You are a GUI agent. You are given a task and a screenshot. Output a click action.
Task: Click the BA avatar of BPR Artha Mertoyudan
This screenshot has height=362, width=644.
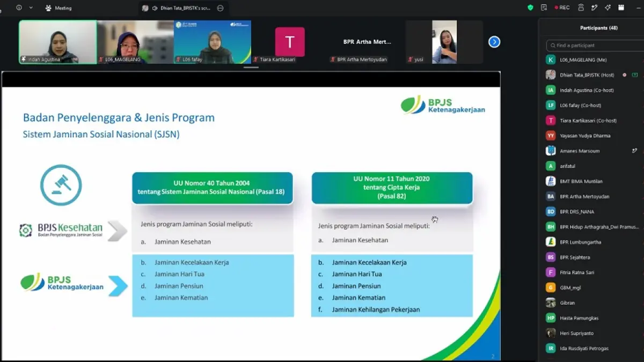tap(551, 196)
